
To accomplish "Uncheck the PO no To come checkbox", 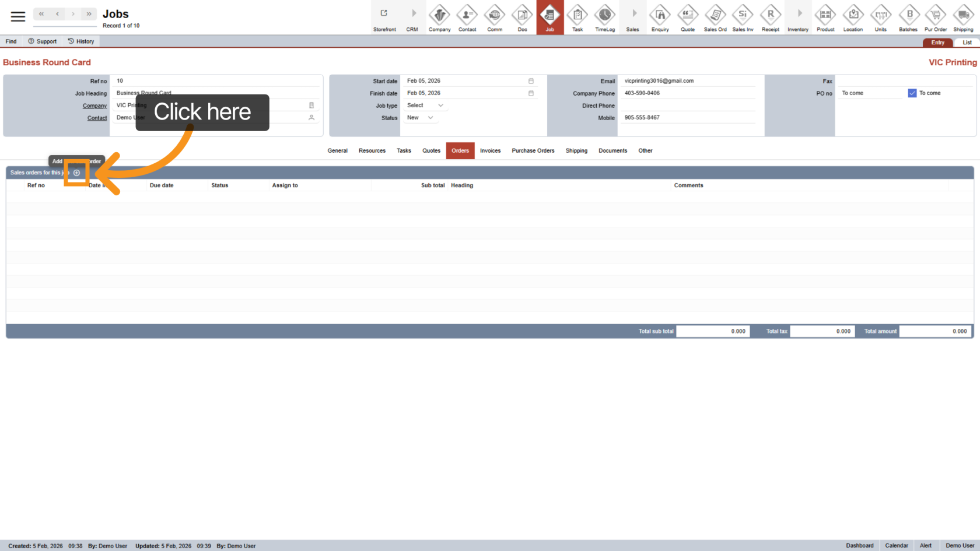I will (x=912, y=93).
